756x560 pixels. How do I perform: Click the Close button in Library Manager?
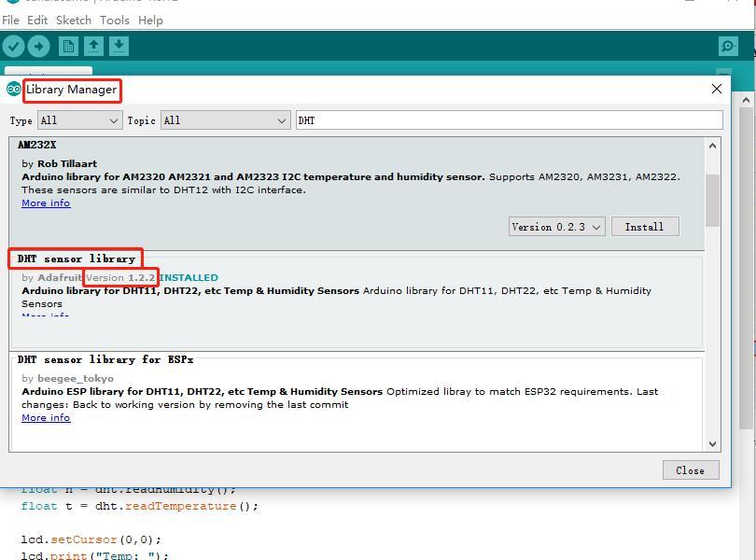tap(691, 470)
